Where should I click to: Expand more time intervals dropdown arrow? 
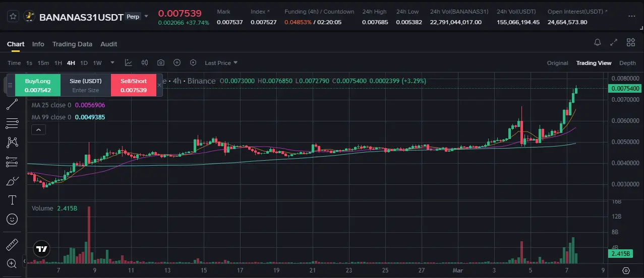click(x=112, y=63)
